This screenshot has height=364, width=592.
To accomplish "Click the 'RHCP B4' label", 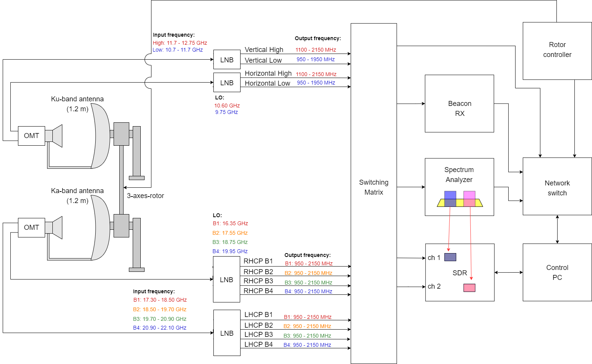I will pyautogui.click(x=258, y=291).
